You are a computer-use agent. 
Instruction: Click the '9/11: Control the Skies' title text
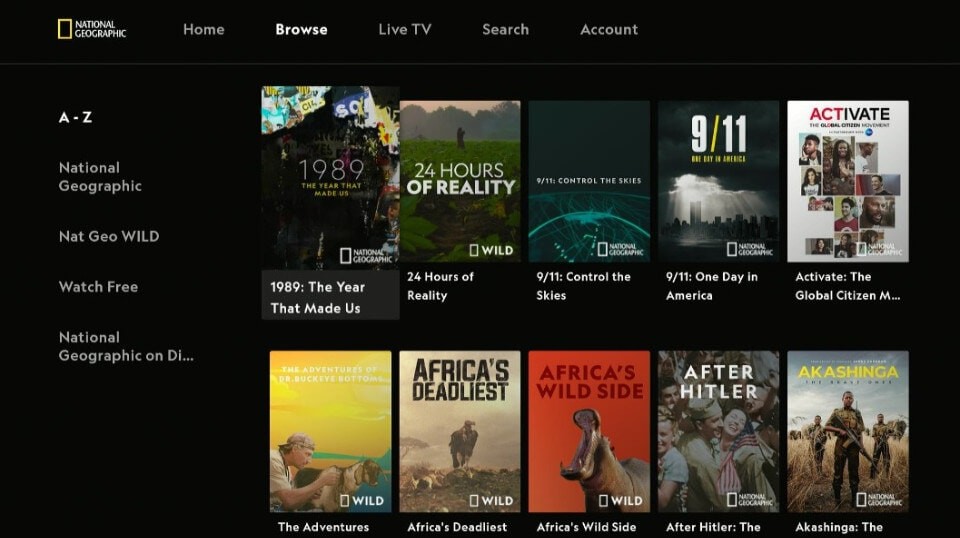tap(583, 286)
